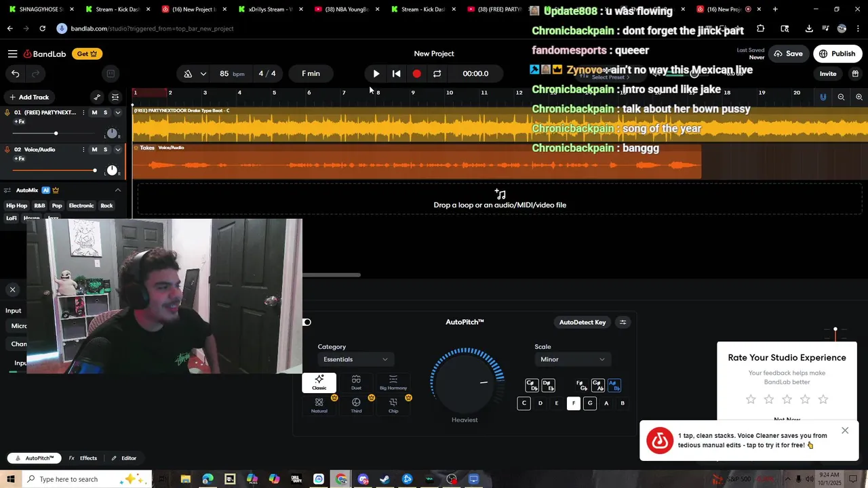
Task: Select Electronic AutoMix genre
Action: coord(81,205)
